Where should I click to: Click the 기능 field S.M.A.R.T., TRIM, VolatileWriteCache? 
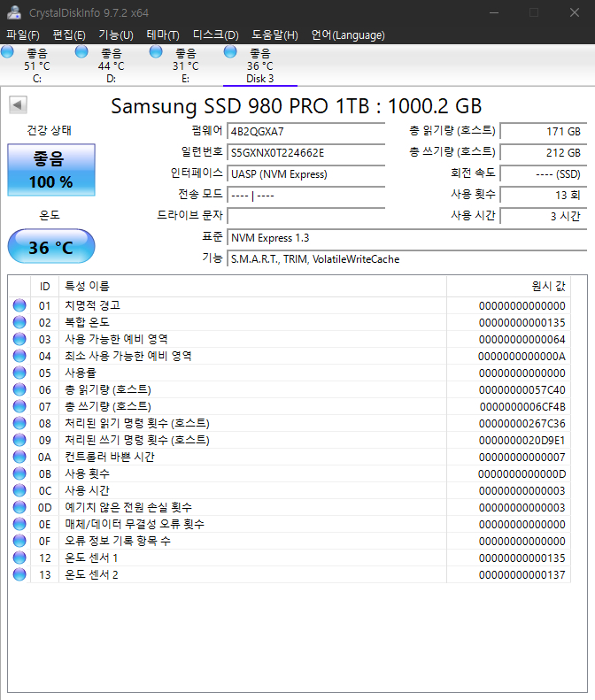[407, 259]
